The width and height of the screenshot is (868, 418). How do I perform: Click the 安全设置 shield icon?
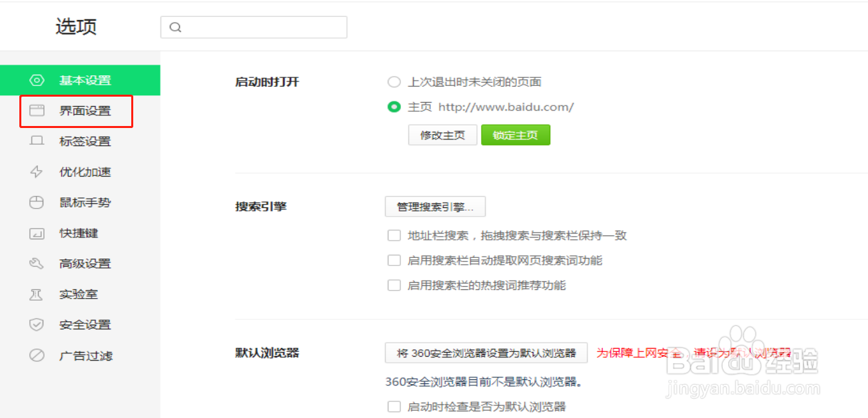pos(37,325)
